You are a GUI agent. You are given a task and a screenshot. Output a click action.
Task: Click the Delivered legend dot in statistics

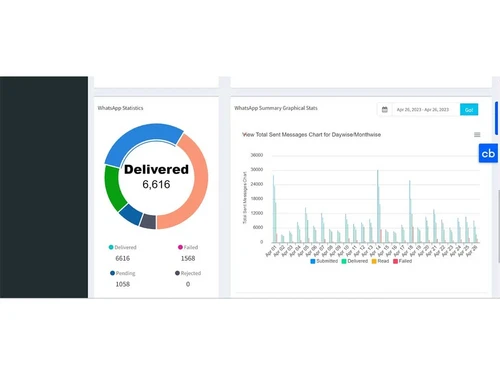point(111,247)
